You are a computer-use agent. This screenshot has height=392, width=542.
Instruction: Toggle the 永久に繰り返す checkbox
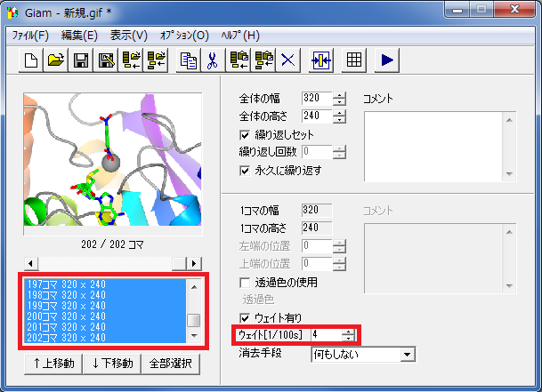[x=246, y=170]
